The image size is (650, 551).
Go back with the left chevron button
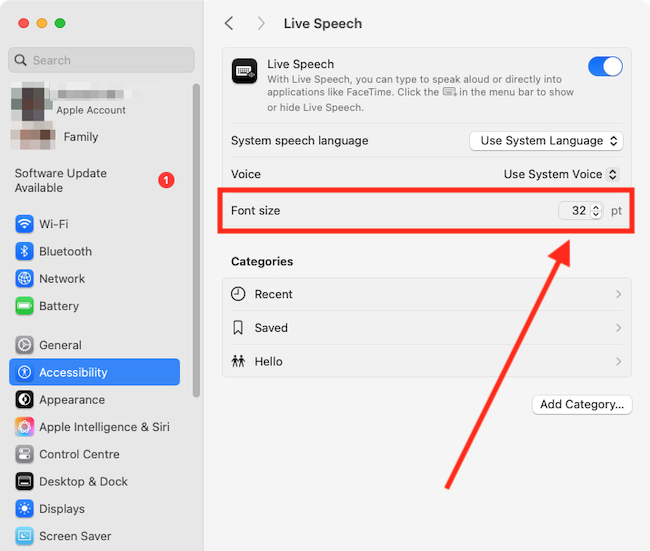pos(229,23)
